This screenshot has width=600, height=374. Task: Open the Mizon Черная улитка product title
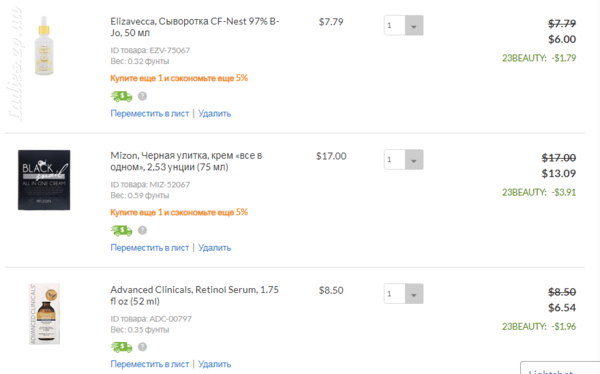[x=186, y=161]
